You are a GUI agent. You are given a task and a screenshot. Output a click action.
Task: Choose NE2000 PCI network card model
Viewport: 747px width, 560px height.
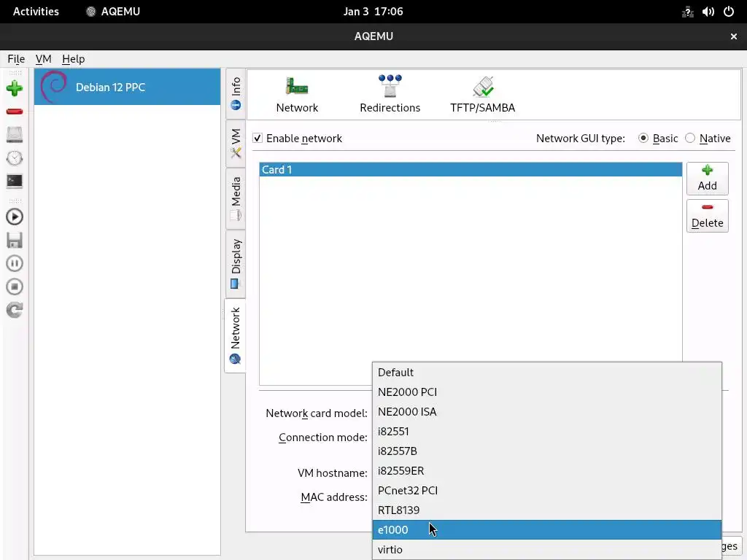547,392
